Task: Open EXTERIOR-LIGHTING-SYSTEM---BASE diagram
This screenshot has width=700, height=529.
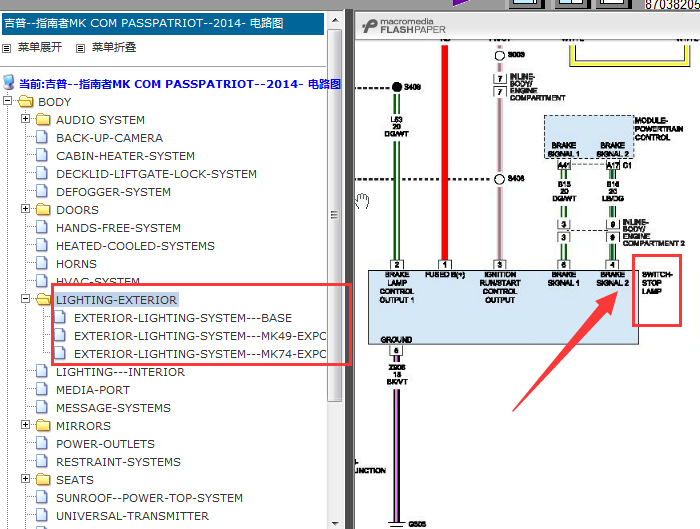Action: (x=183, y=318)
